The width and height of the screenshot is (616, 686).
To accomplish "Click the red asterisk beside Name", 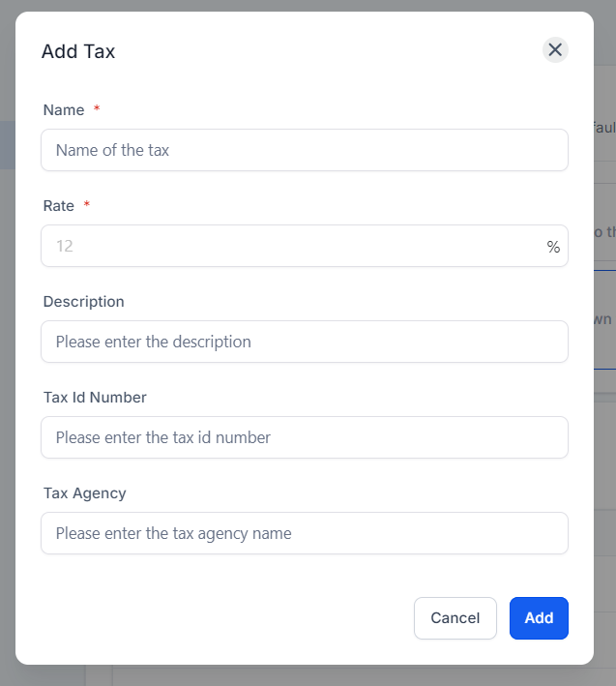I will click(x=97, y=108).
